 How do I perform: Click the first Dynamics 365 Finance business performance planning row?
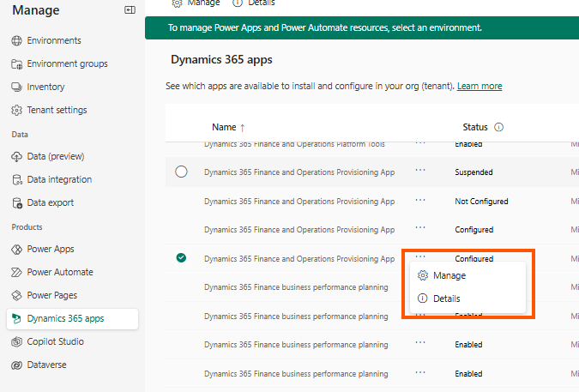tap(296, 287)
